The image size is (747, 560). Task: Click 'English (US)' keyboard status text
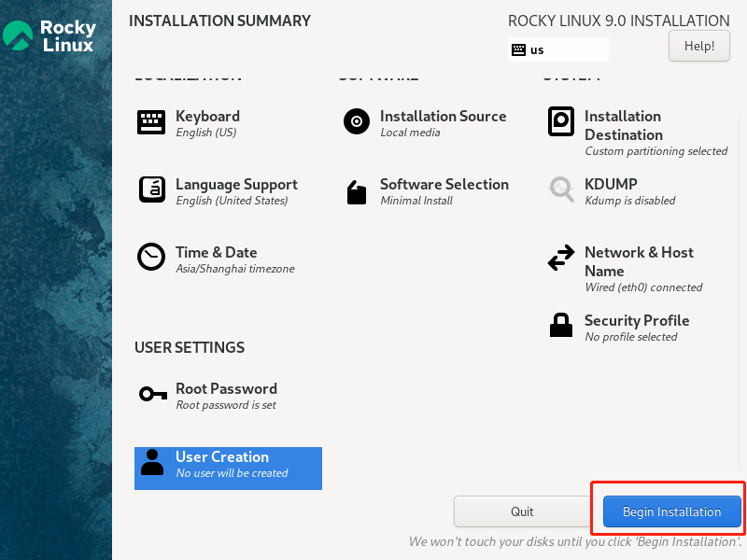coord(206,133)
